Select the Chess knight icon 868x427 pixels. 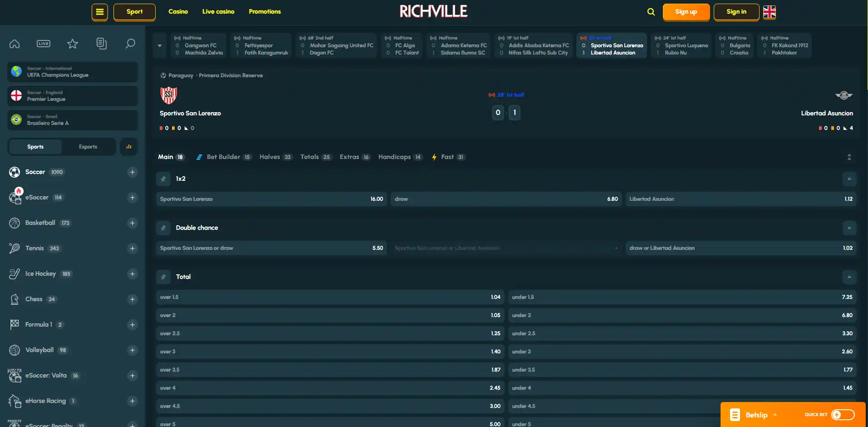pyautogui.click(x=15, y=299)
